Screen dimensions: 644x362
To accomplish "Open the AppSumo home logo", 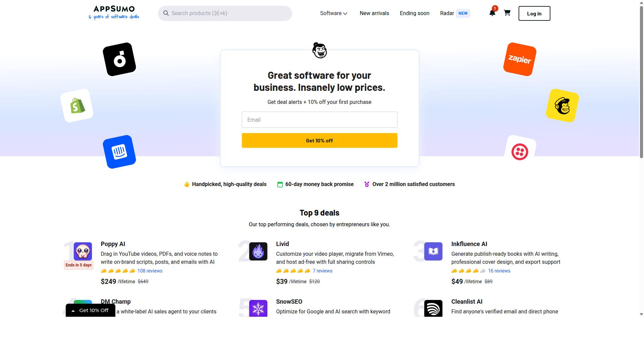I will (114, 13).
